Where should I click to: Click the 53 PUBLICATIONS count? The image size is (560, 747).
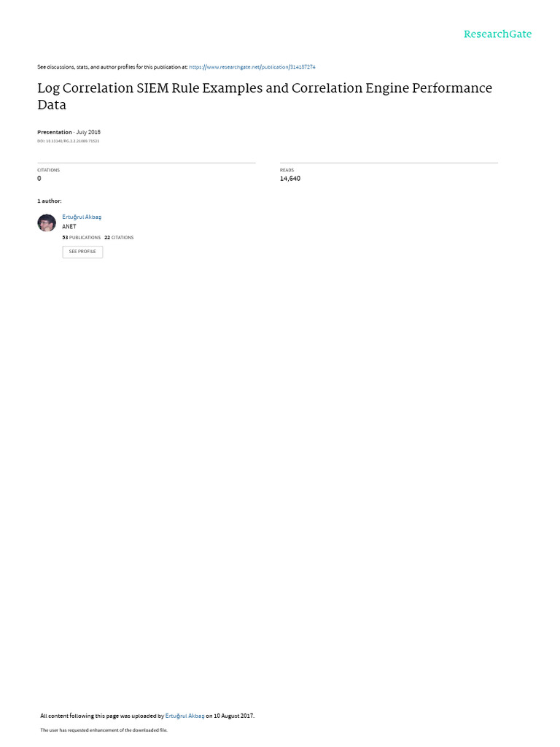click(x=82, y=237)
